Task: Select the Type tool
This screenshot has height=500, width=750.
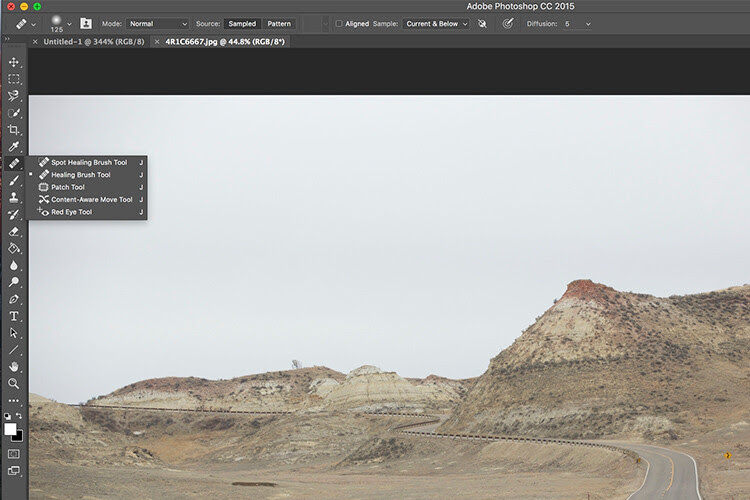Action: pos(13,316)
